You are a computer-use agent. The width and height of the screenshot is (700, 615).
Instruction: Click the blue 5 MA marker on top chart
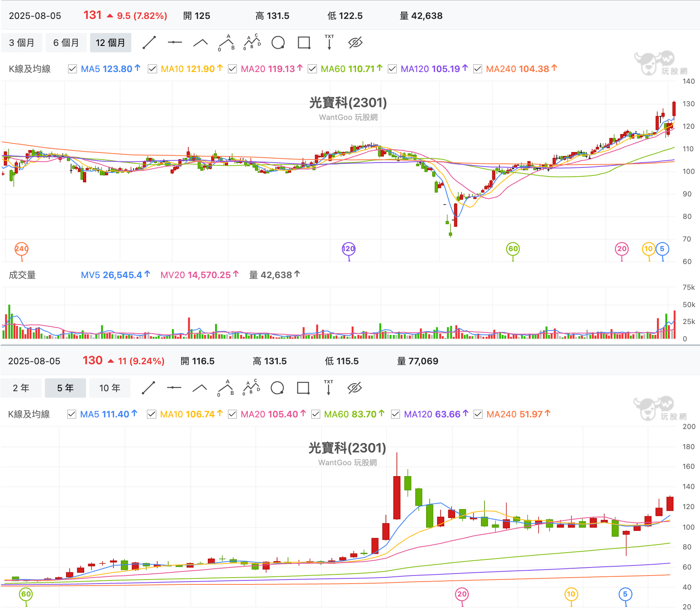click(x=663, y=249)
